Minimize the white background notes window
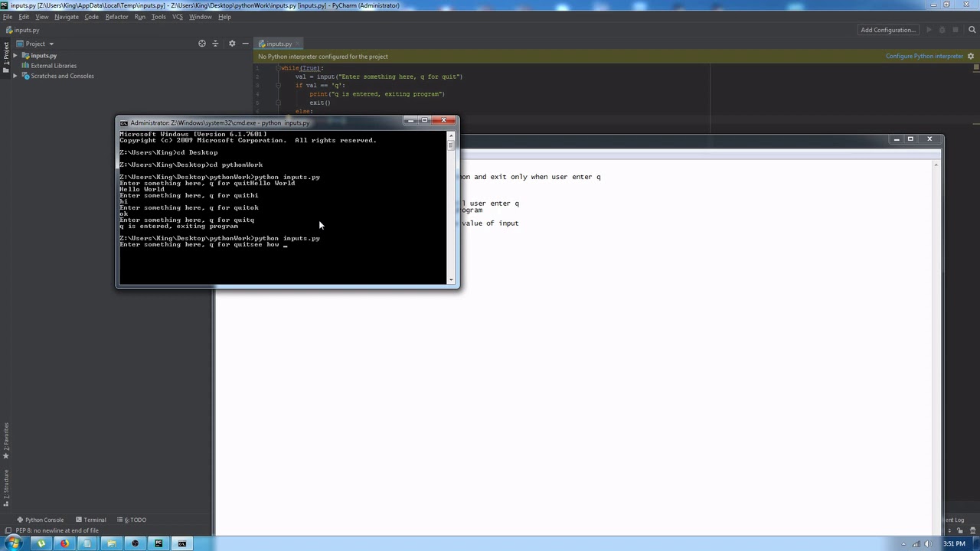Viewport: 980px width, 551px height. [897, 139]
